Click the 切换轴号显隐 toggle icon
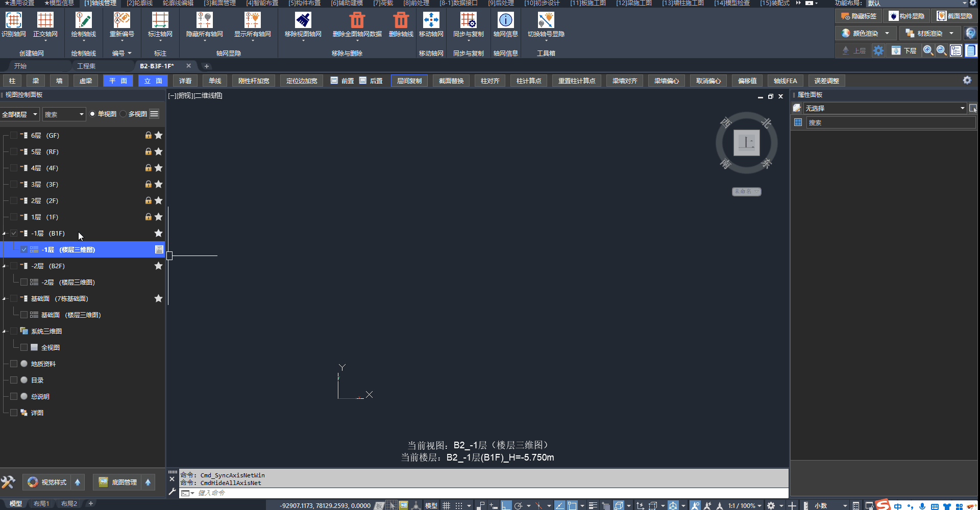 coord(546,20)
